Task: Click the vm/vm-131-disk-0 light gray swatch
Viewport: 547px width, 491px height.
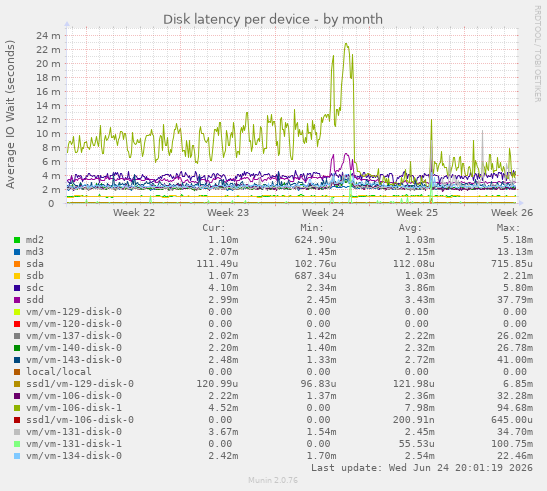Action: (17, 432)
